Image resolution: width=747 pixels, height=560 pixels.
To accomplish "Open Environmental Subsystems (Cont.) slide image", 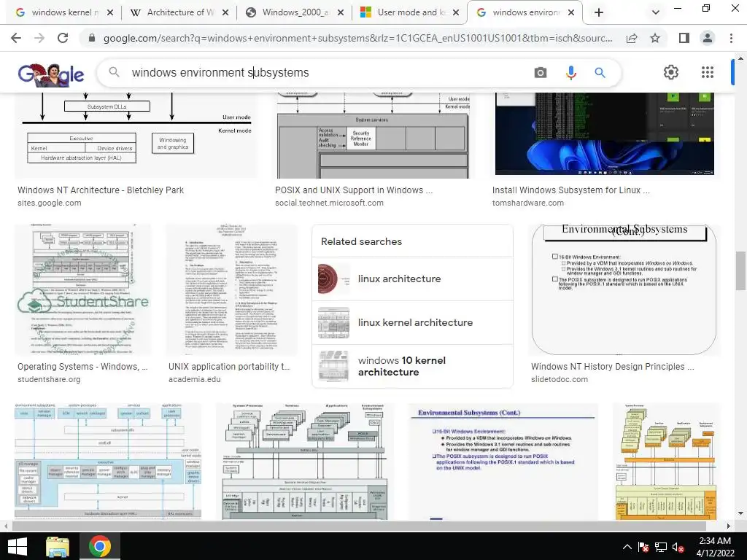I will pos(624,290).
